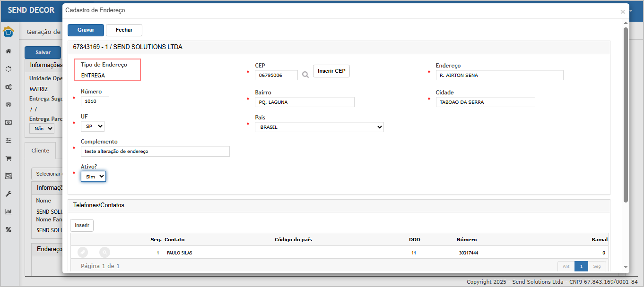This screenshot has height=287, width=644.
Task: Open the bar chart icon in the sidebar
Action: point(8,211)
